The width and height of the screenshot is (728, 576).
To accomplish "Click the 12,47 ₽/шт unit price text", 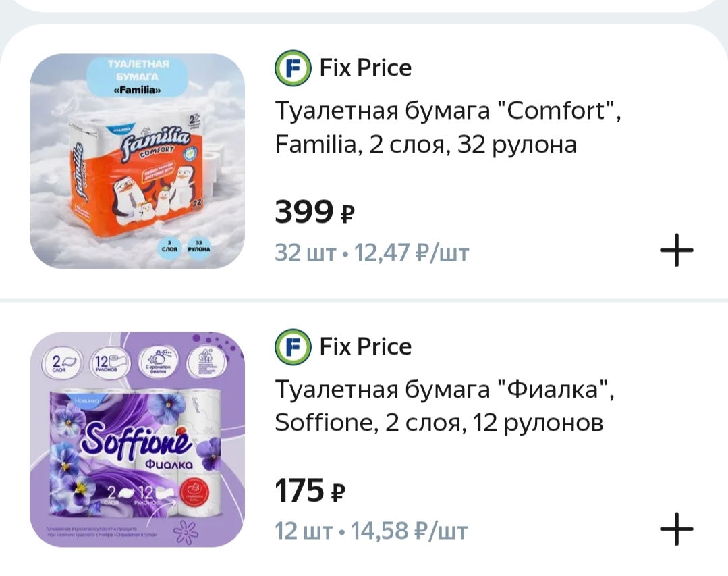I will pos(412,253).
